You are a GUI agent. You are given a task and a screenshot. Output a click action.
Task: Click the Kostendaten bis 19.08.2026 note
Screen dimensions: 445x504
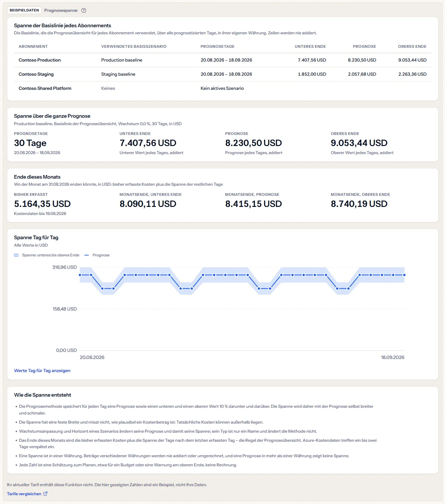(40, 214)
